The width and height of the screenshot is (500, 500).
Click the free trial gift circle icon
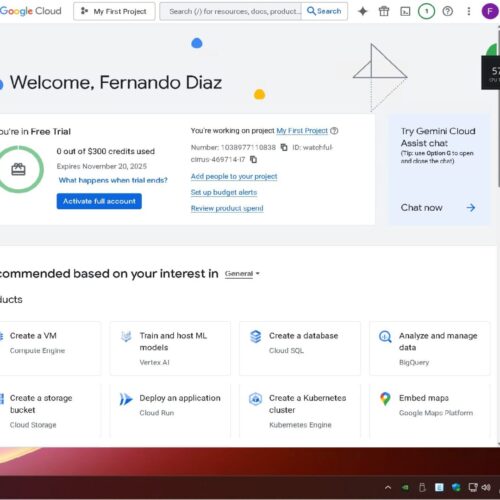click(19, 169)
